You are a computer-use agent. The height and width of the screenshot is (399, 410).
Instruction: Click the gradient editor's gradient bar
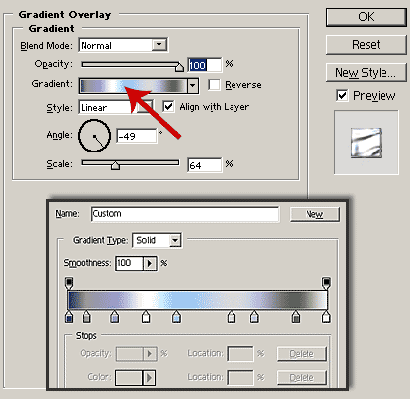198,300
